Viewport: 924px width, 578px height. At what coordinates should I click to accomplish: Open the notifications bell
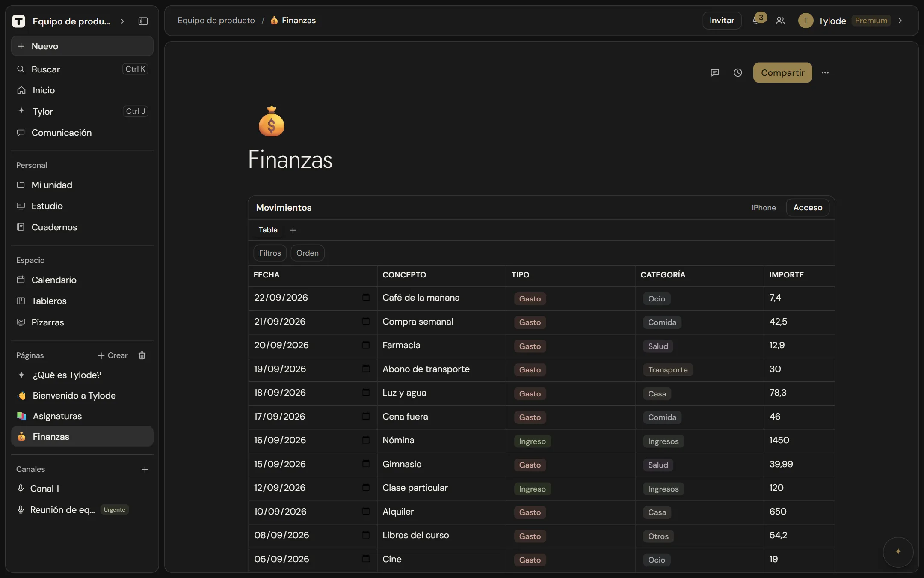(x=756, y=21)
